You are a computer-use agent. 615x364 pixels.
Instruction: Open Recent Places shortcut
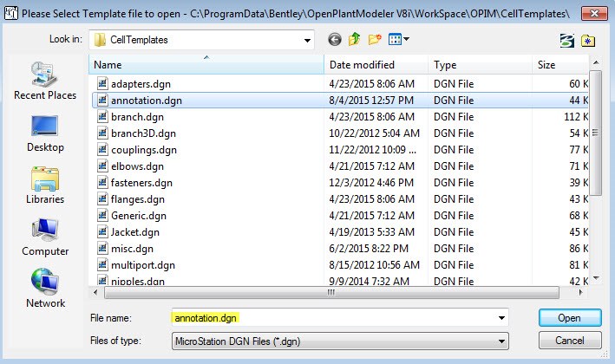[45, 81]
